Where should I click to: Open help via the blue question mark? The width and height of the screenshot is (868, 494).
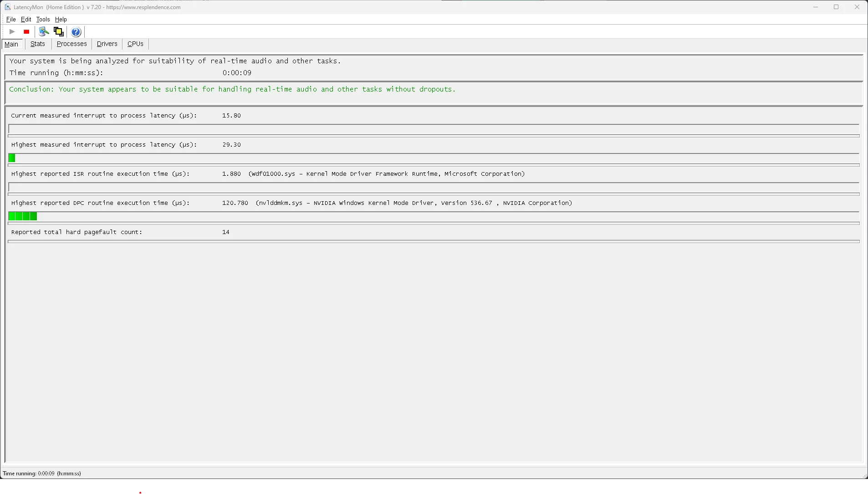(76, 32)
